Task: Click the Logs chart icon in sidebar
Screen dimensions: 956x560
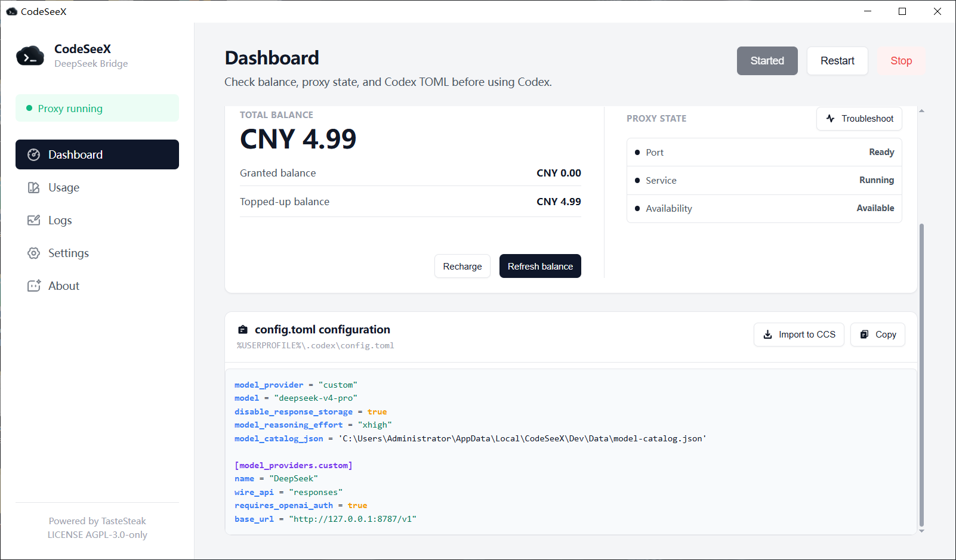Action: tap(34, 220)
